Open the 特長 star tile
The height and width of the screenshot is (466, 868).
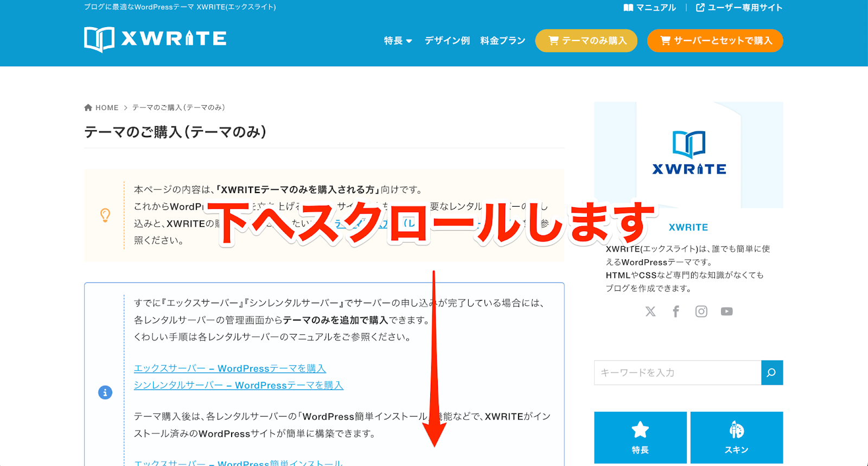pyautogui.click(x=640, y=437)
